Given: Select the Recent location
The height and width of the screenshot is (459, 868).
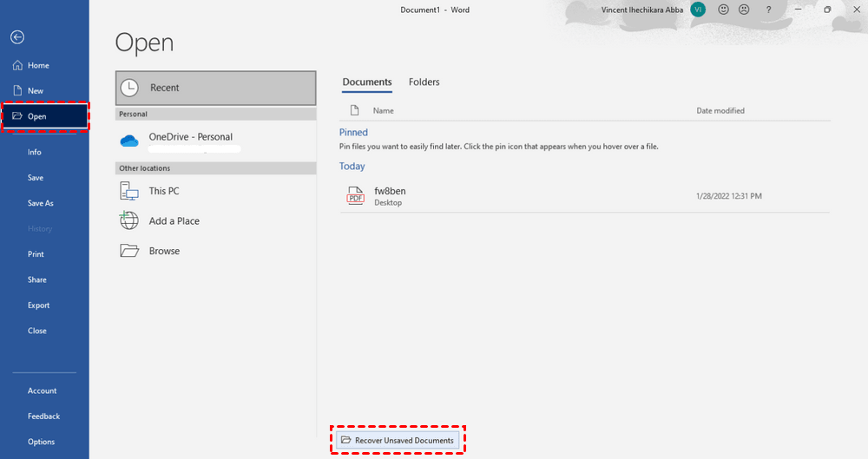Looking at the screenshot, I should (x=216, y=88).
